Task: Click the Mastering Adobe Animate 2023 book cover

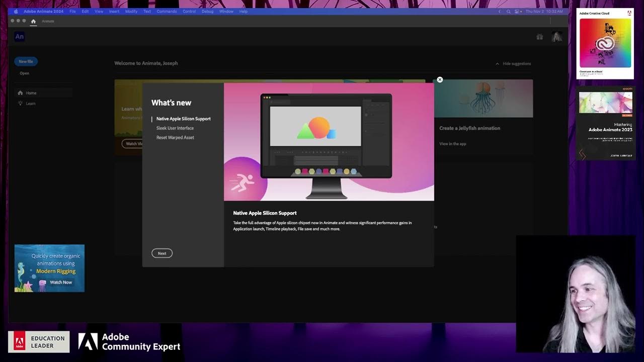Action: (606, 123)
